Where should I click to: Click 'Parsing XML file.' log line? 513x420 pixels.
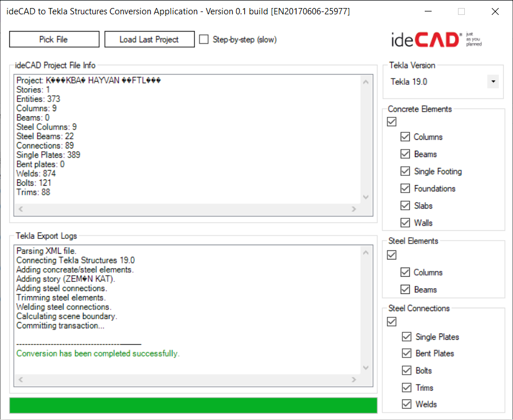(46, 251)
